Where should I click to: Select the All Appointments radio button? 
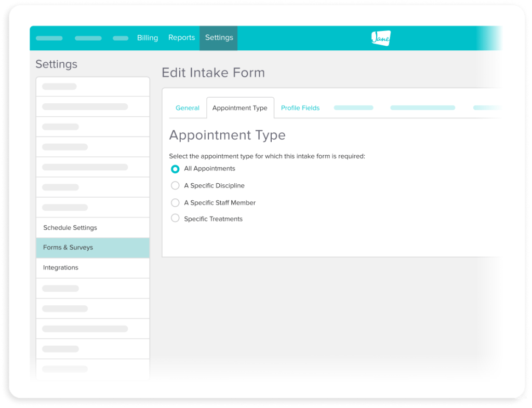click(x=175, y=169)
